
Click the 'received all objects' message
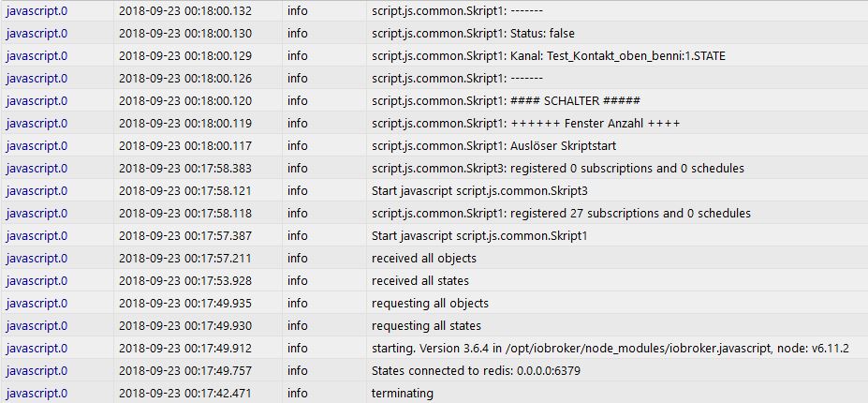click(x=423, y=259)
